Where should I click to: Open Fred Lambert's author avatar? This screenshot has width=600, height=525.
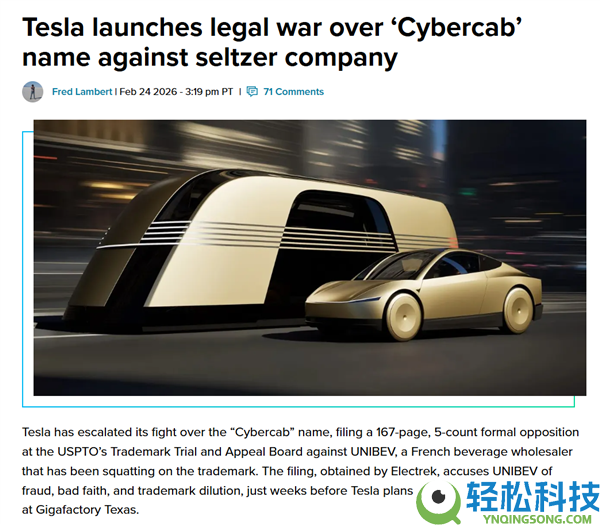point(33,92)
